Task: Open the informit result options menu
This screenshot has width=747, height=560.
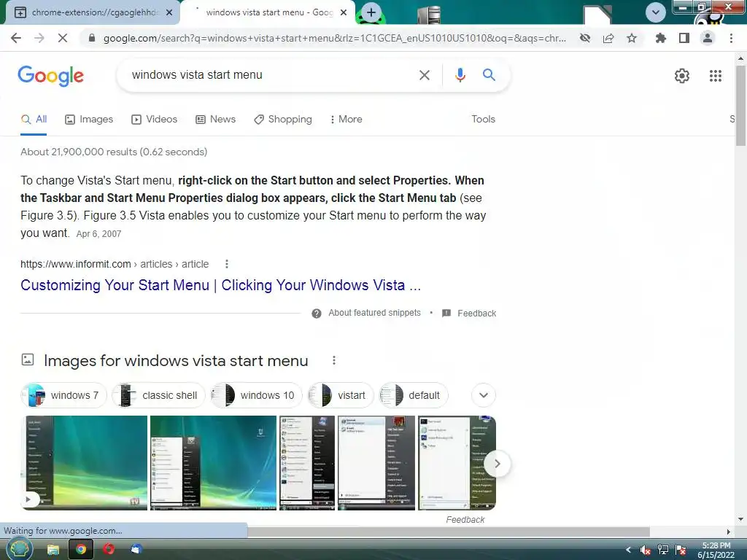Action: coord(227,264)
